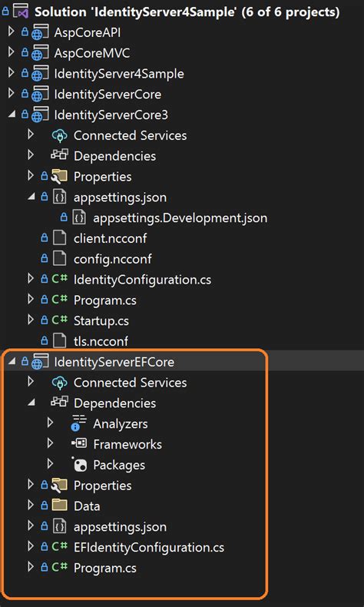The image size is (364, 607).
Task: Select Program.cs under IdentityServerEFCore
Action: pos(105,568)
